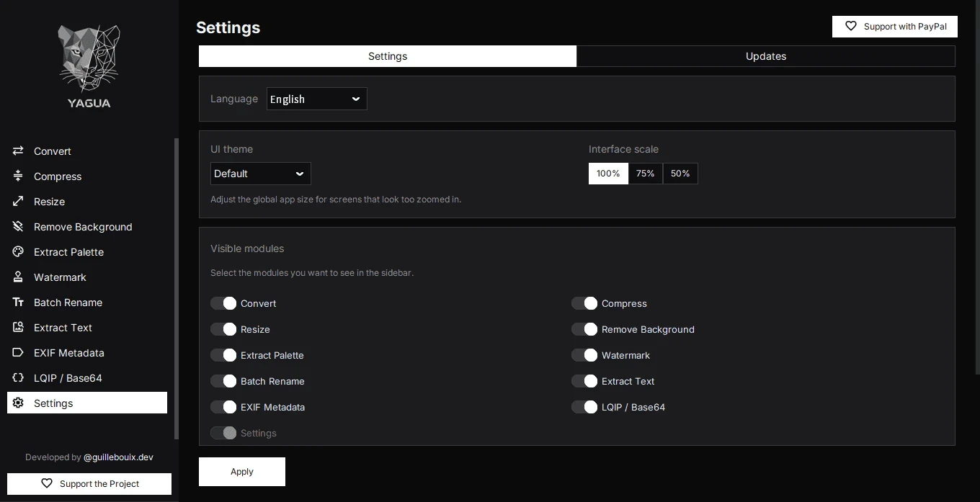This screenshot has width=980, height=502.
Task: Toggle the Resize module switch
Action: (x=223, y=329)
